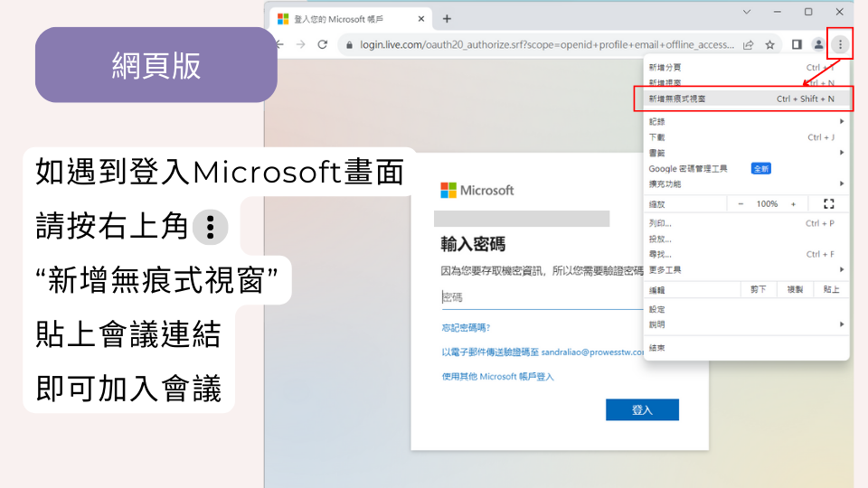
Task: Click 剪下 in the edit row
Action: click(759, 289)
